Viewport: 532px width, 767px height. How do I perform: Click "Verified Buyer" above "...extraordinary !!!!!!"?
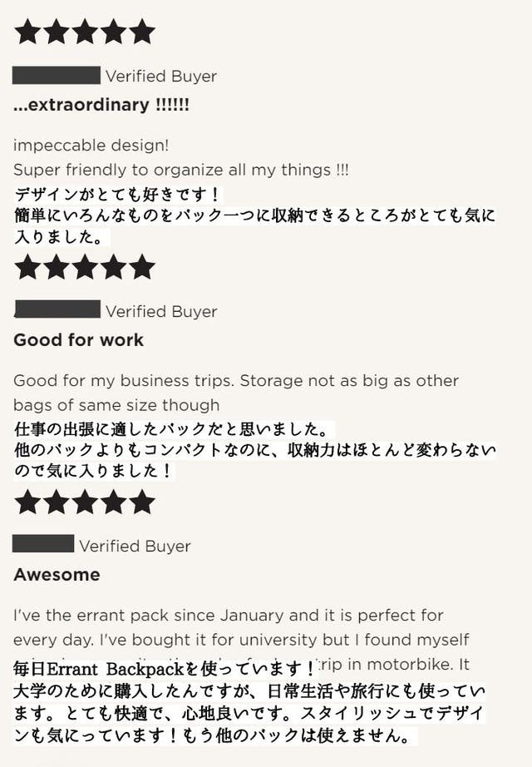tap(161, 77)
